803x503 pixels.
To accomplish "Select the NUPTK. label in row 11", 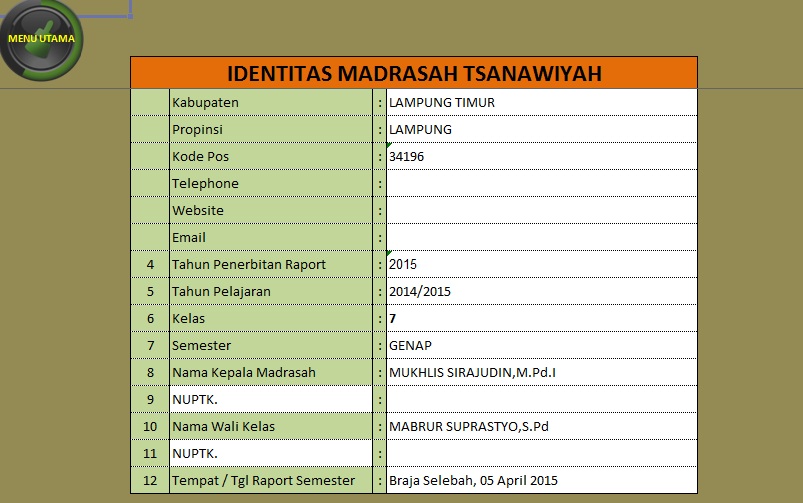I will click(271, 454).
